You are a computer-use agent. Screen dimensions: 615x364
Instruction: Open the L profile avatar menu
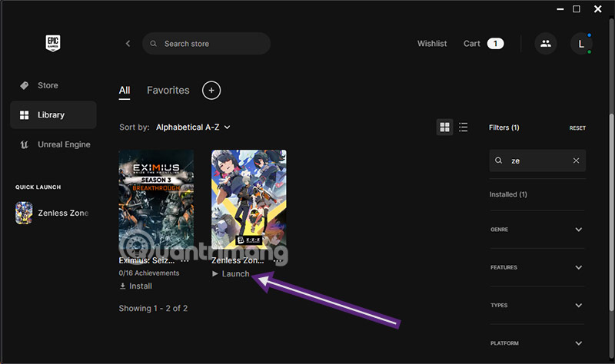click(x=581, y=44)
